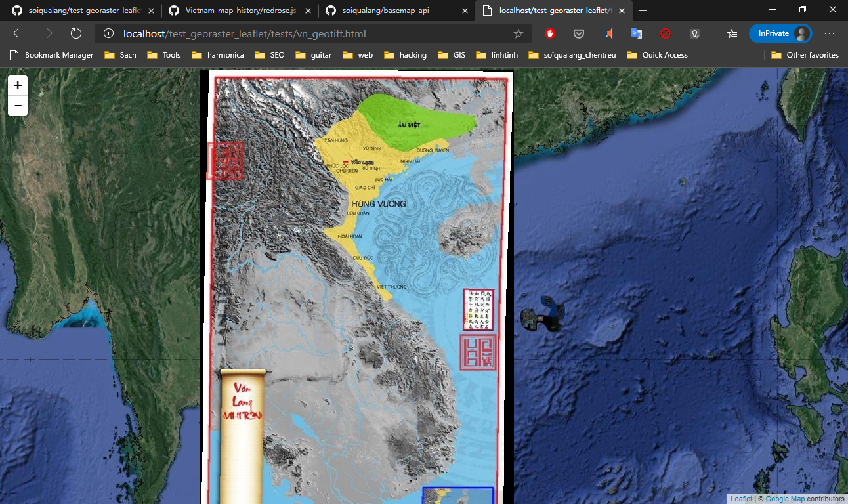Click the HÙNG VƯƠNG label on overlay
Image resolution: width=848 pixels, height=504 pixels.
click(x=379, y=204)
